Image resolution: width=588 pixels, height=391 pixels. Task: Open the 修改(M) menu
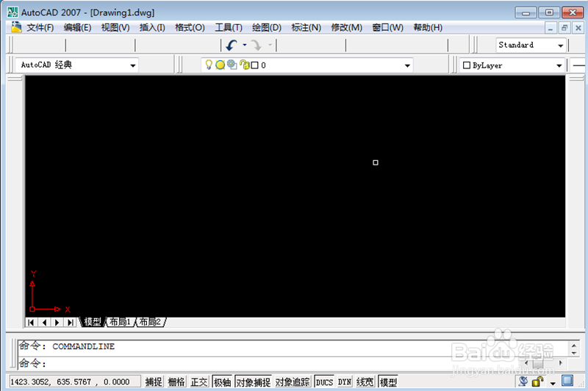click(346, 27)
